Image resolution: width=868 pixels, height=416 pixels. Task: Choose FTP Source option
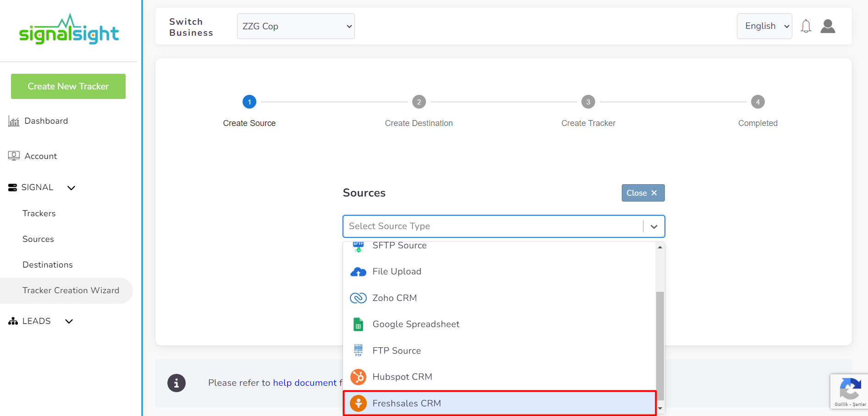pos(499,350)
